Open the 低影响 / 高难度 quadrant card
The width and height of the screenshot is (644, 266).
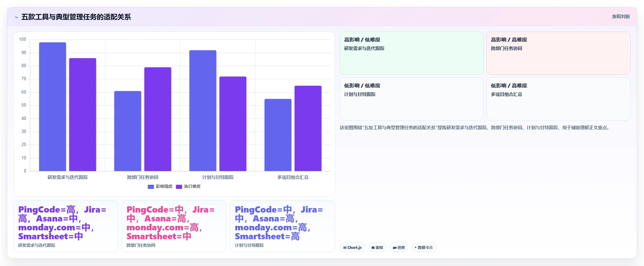[558, 99]
